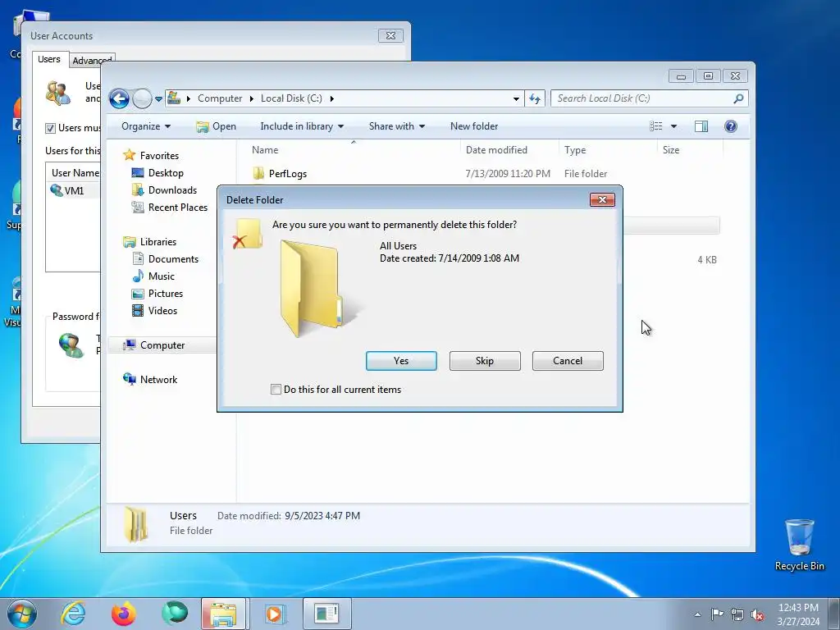The height and width of the screenshot is (630, 840).
Task: Click the Change your view icon
Action: tap(655, 126)
